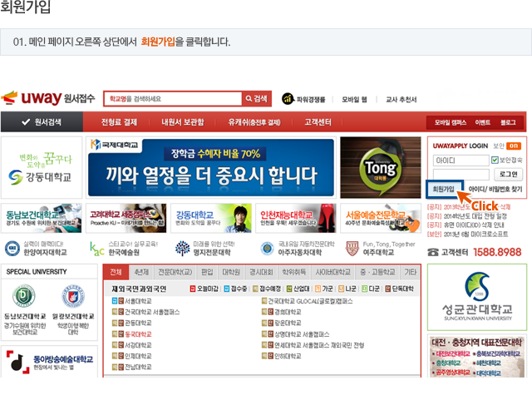532x410 pixels.
Task: Click the password input field
Action: click(461, 175)
